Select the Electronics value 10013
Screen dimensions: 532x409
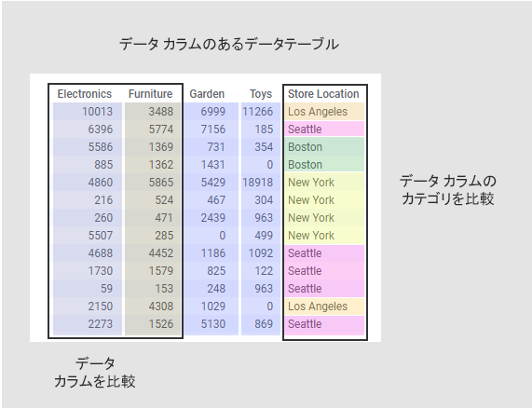97,112
